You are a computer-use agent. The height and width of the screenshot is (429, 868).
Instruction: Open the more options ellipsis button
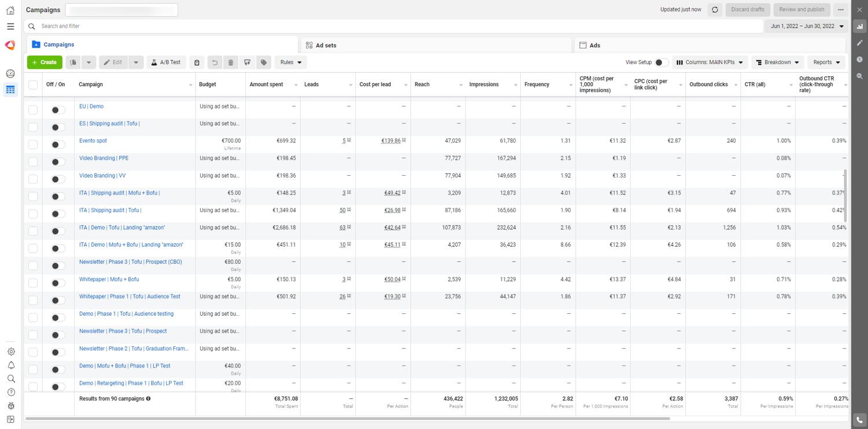click(x=841, y=10)
